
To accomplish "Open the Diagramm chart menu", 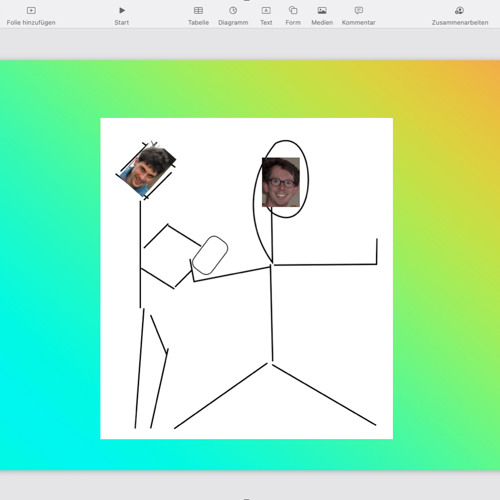I will pyautogui.click(x=233, y=11).
